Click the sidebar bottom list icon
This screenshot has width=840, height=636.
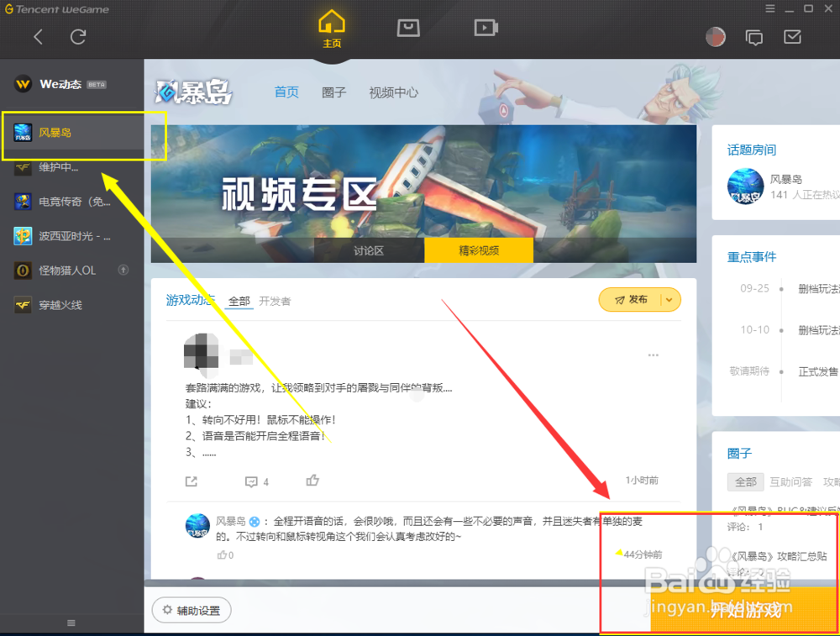[71, 623]
